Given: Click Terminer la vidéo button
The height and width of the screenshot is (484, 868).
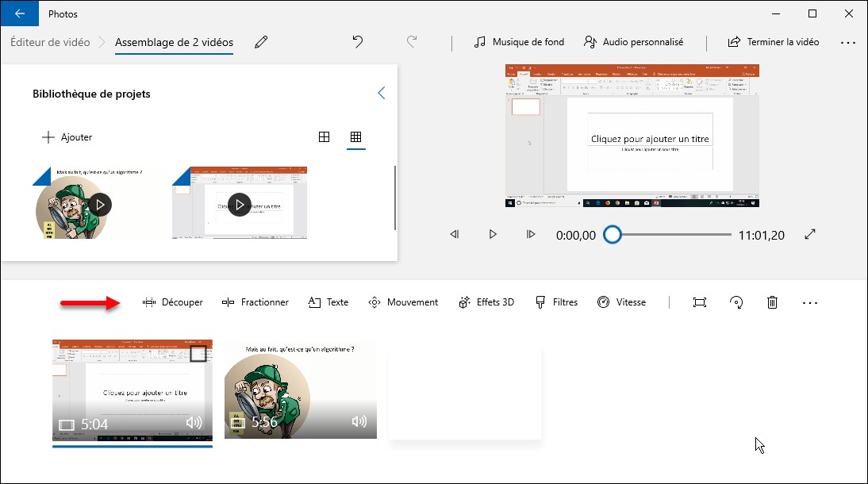Looking at the screenshot, I should tap(774, 42).
